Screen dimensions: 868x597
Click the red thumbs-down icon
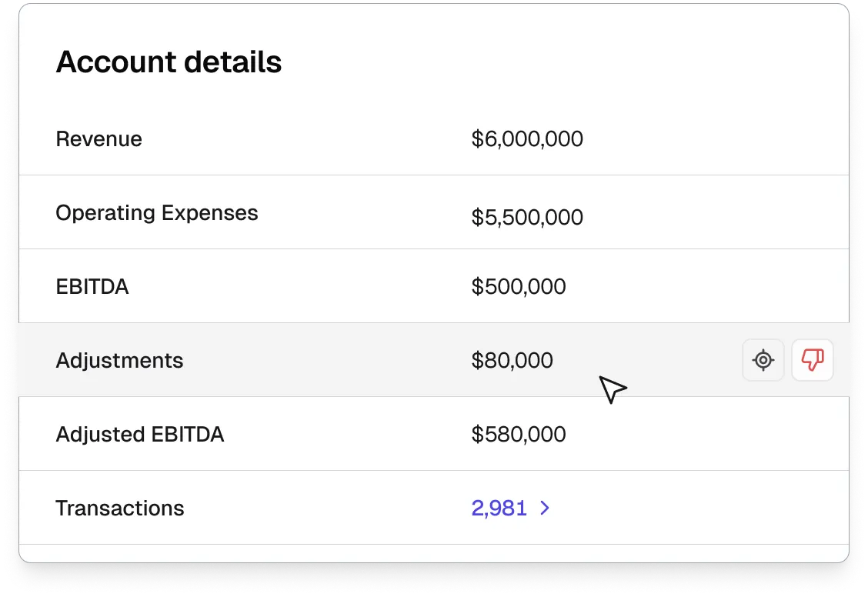pyautogui.click(x=813, y=360)
